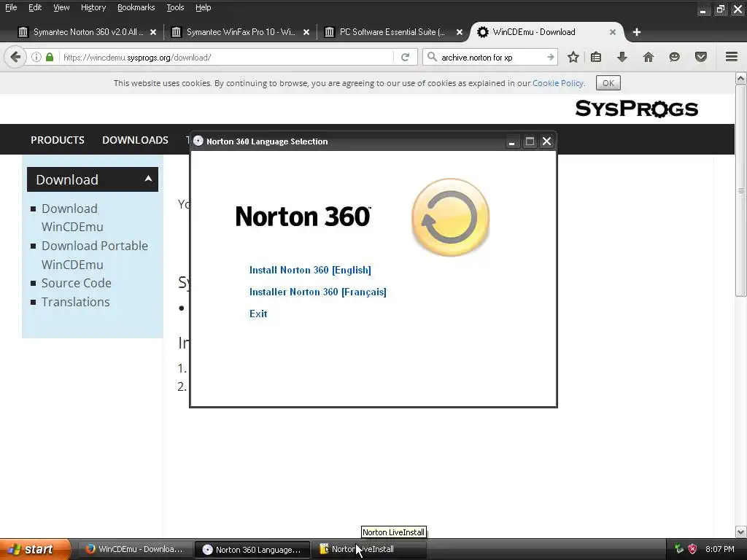Click the URL address field

226,57
